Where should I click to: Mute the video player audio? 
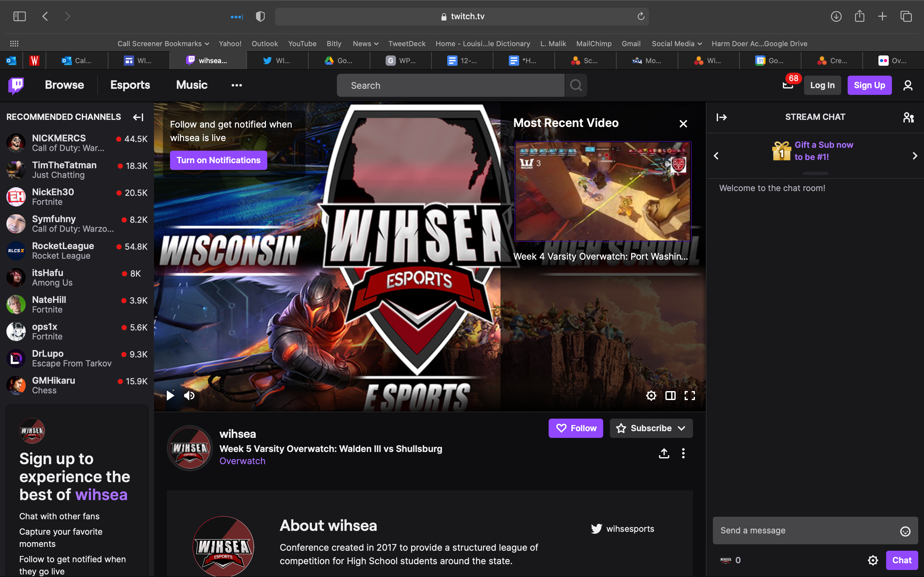coord(189,395)
